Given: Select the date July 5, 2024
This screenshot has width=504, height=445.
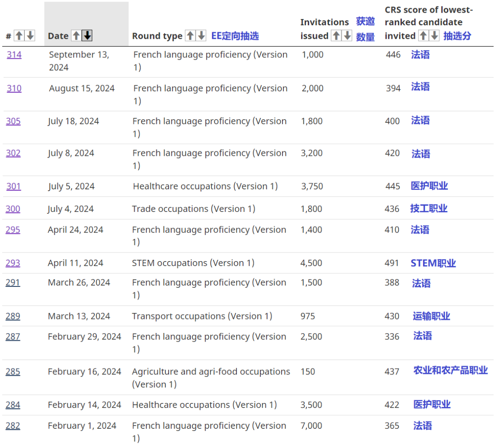Looking at the screenshot, I should click(x=71, y=186).
